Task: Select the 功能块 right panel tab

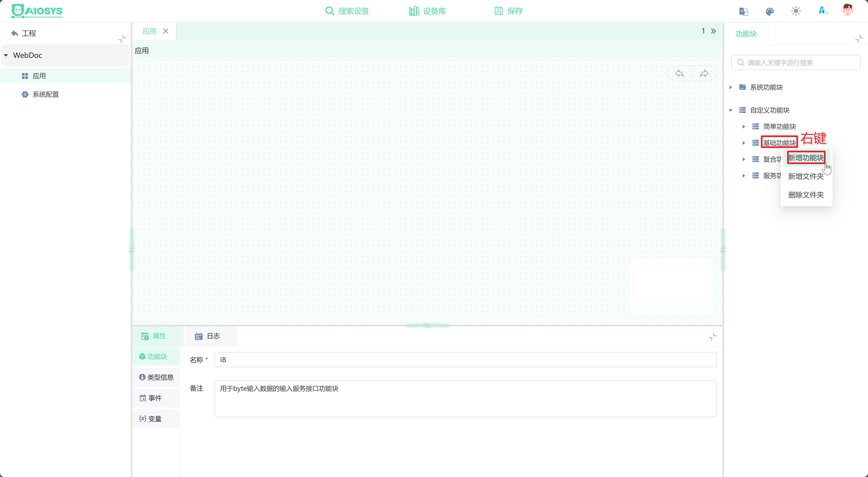Action: (746, 34)
